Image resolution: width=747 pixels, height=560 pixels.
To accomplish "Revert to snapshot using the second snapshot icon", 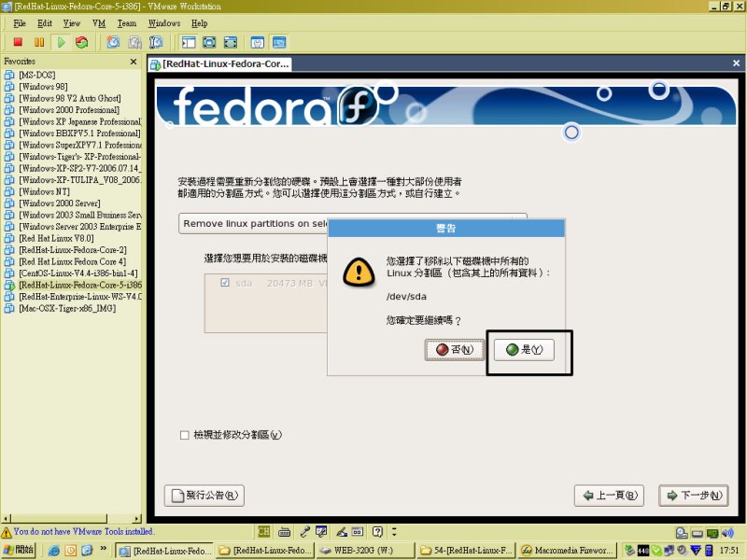I will click(134, 42).
